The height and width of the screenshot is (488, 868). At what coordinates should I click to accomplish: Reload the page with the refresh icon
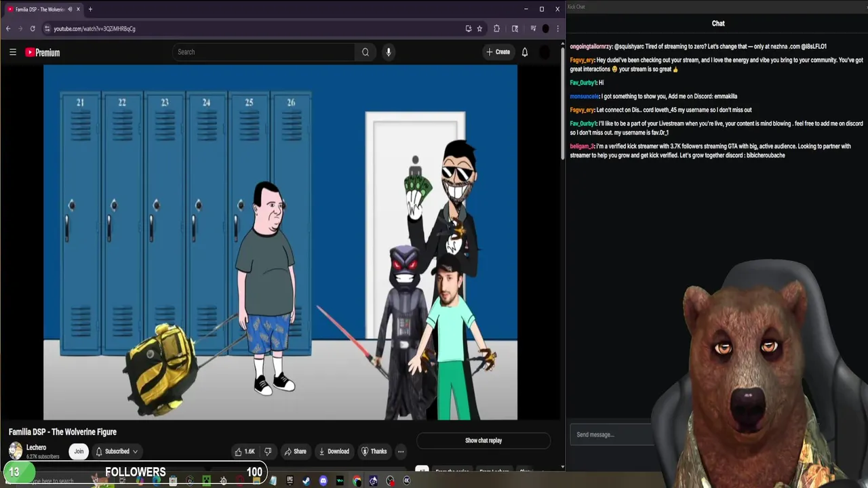coord(33,28)
